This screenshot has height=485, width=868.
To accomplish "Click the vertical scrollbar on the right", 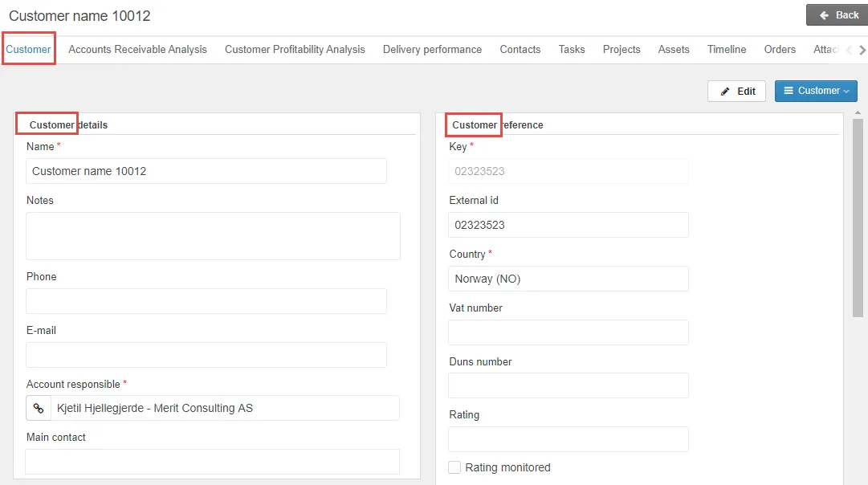I will click(858, 217).
